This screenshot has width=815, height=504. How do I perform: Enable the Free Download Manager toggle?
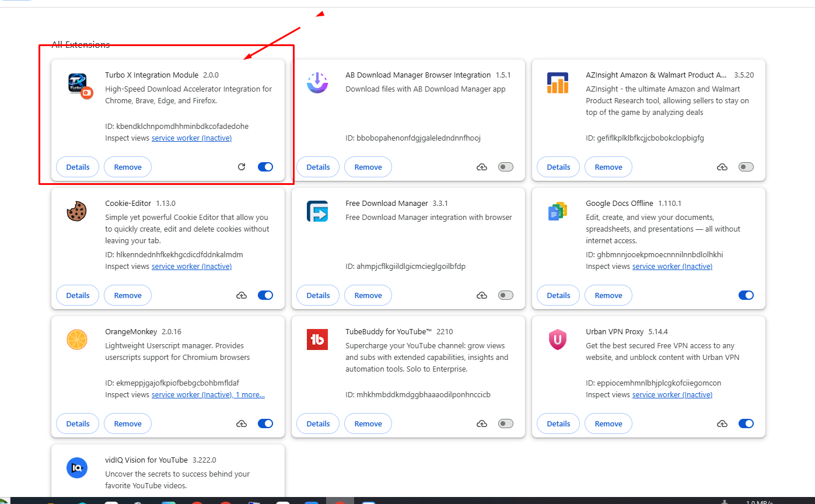point(506,295)
